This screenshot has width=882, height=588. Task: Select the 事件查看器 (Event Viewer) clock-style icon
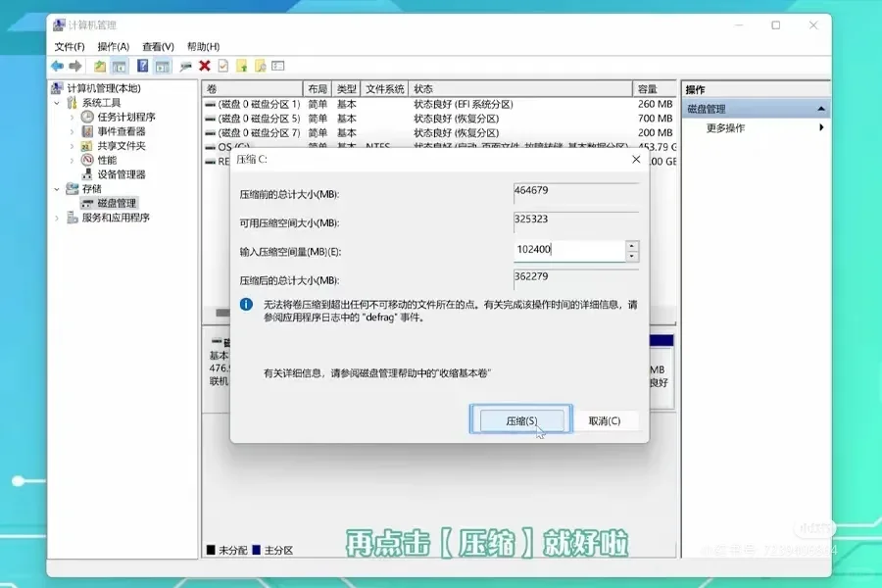tap(88, 130)
